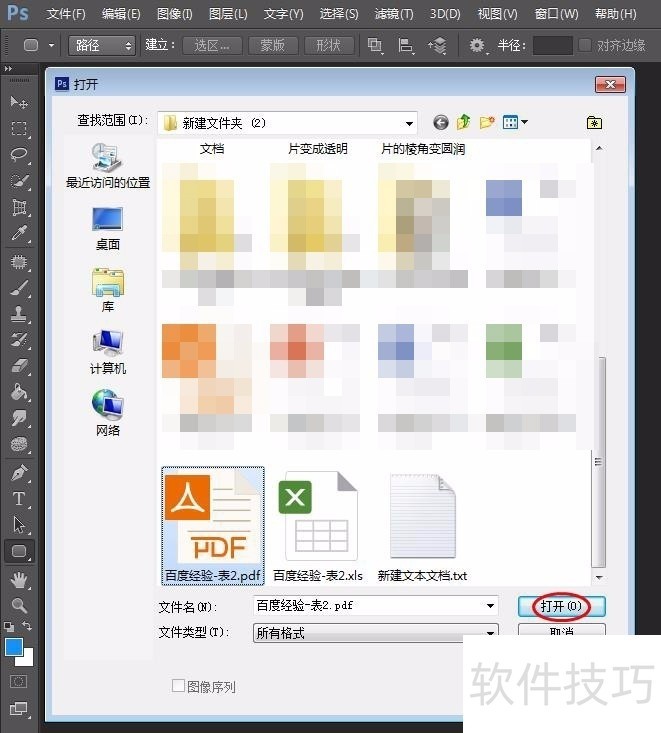
Task: Select the Rounded Rectangle shape tool
Action: (19, 551)
